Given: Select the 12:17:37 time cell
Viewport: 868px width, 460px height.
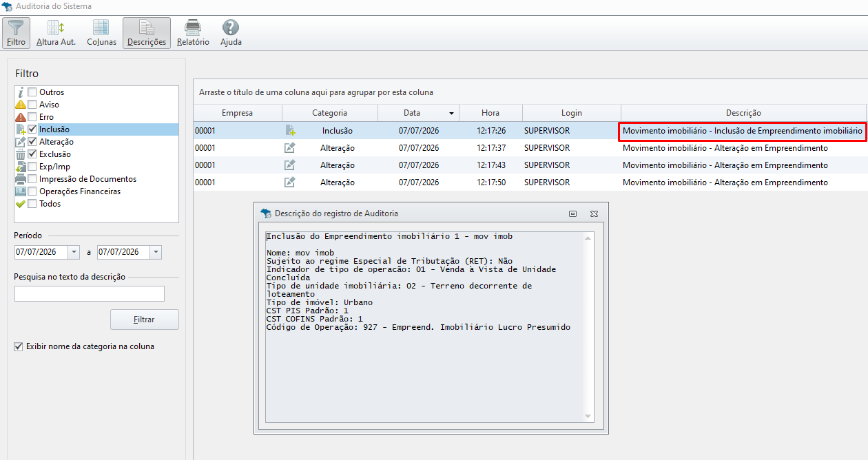Looking at the screenshot, I should click(490, 147).
